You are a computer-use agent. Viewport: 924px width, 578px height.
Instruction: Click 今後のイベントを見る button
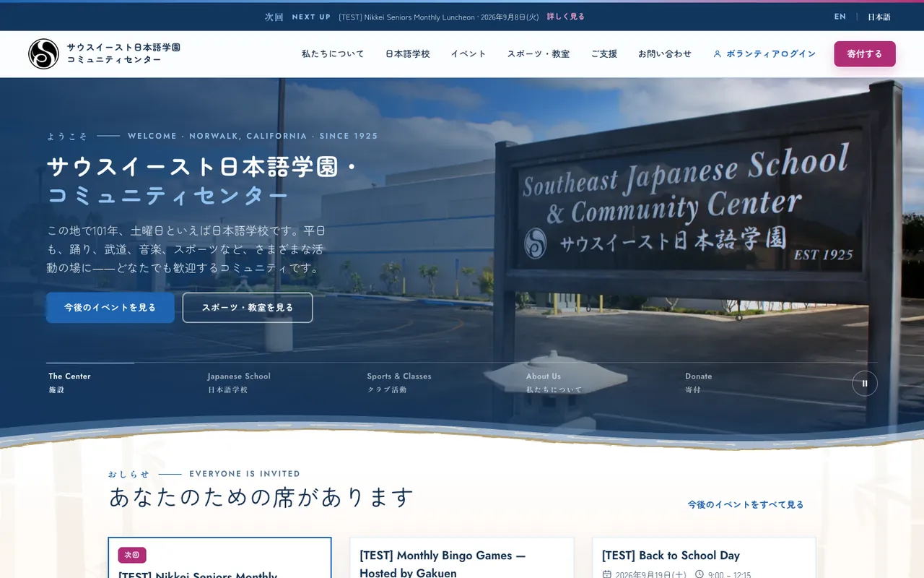110,308
